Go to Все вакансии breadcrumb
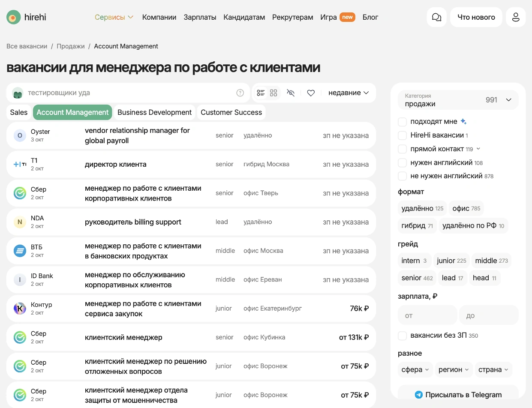The image size is (532, 408). click(27, 46)
